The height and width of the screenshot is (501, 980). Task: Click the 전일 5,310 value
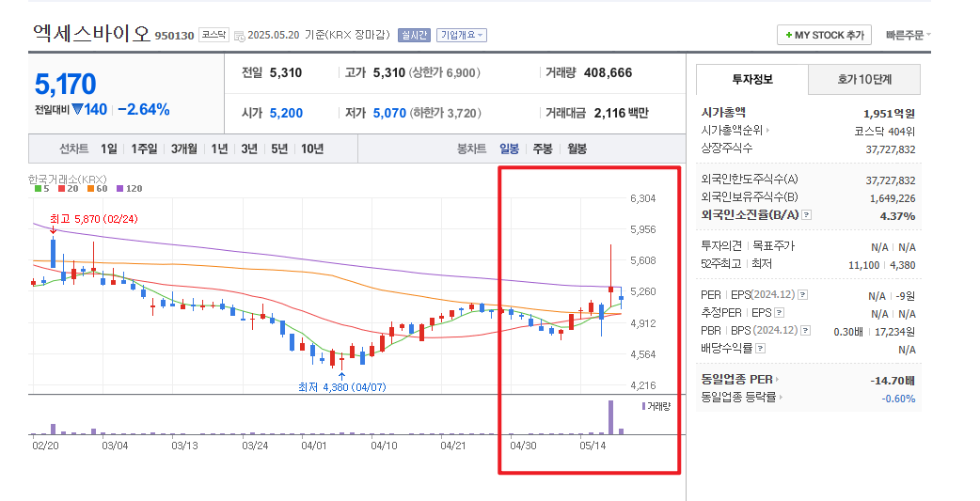click(x=286, y=73)
